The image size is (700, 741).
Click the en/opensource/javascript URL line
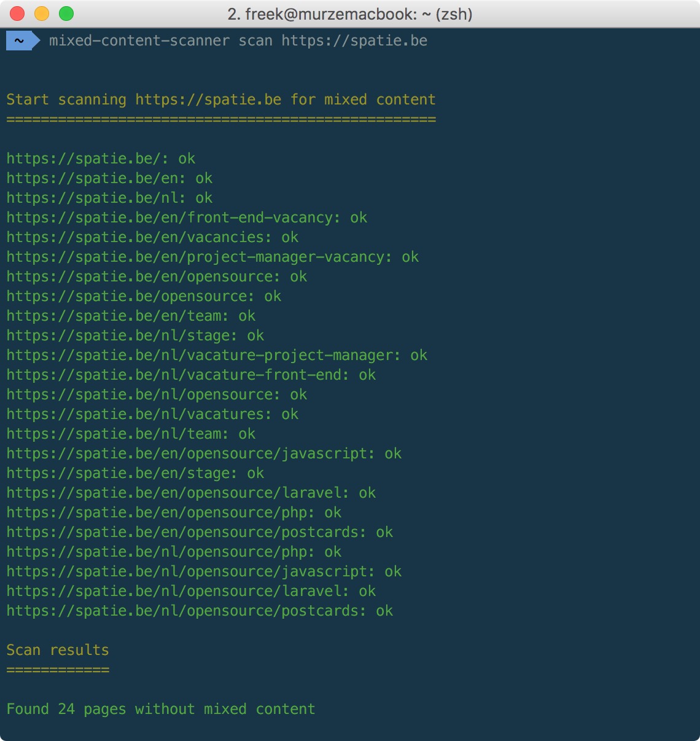click(204, 453)
